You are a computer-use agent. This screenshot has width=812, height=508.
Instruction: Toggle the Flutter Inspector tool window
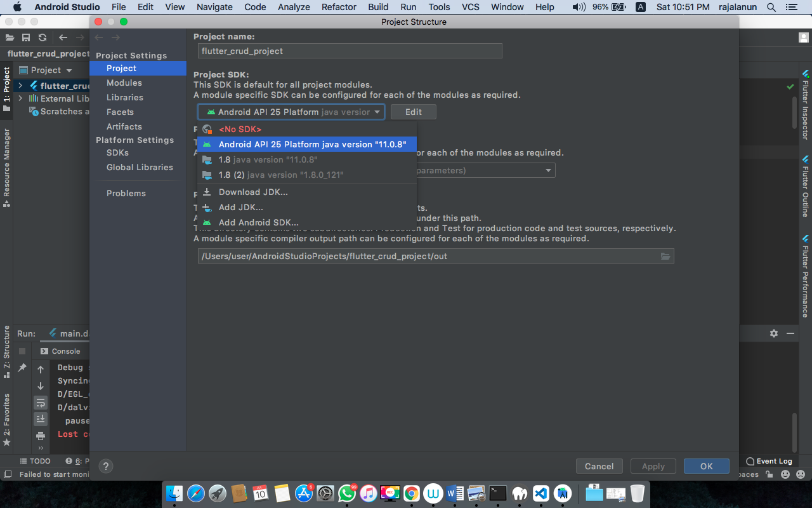coord(805,104)
